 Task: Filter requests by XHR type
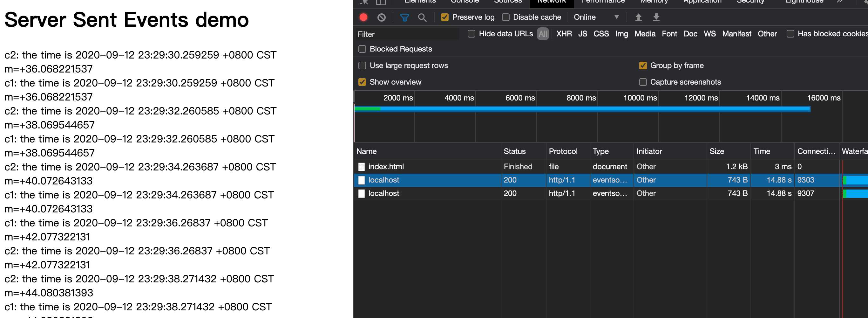pos(564,34)
